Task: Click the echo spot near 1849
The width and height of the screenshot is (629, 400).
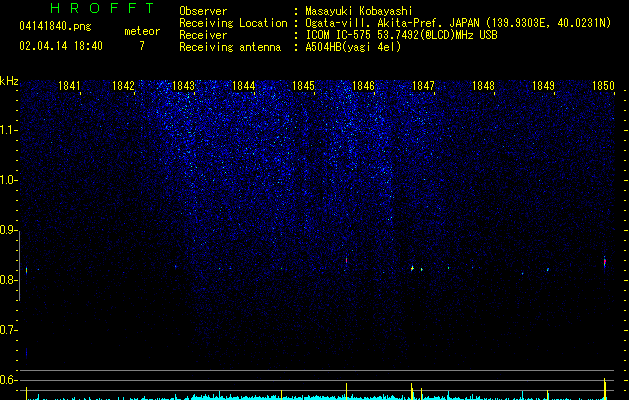Action: point(548,270)
